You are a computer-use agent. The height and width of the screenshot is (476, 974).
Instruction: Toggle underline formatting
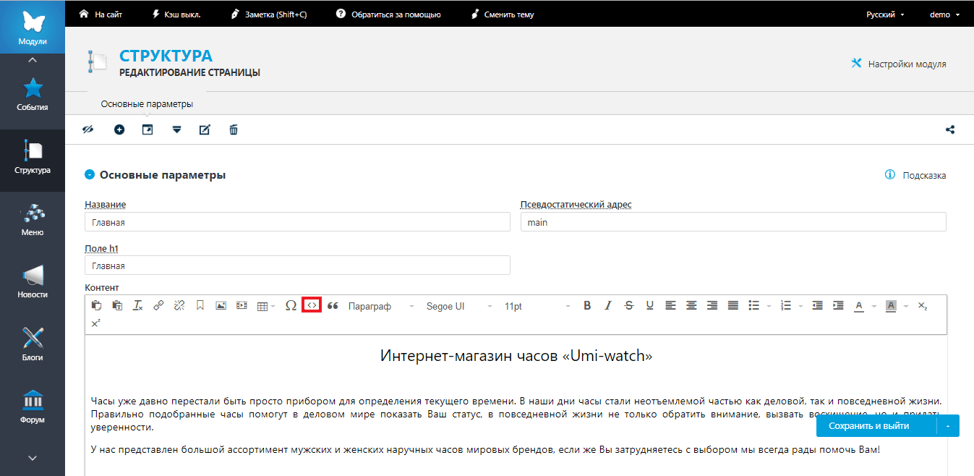(650, 306)
